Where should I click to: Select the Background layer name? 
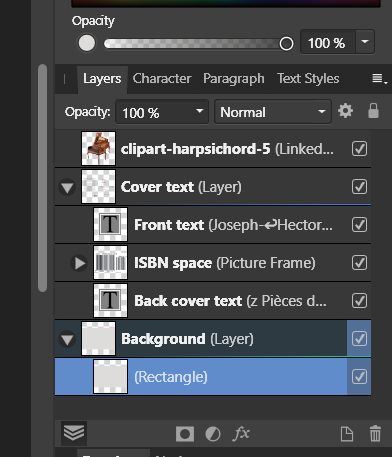tap(163, 339)
